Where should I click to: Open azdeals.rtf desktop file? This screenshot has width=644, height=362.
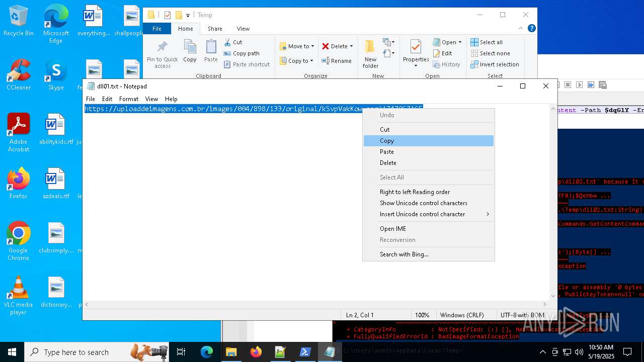(x=56, y=184)
